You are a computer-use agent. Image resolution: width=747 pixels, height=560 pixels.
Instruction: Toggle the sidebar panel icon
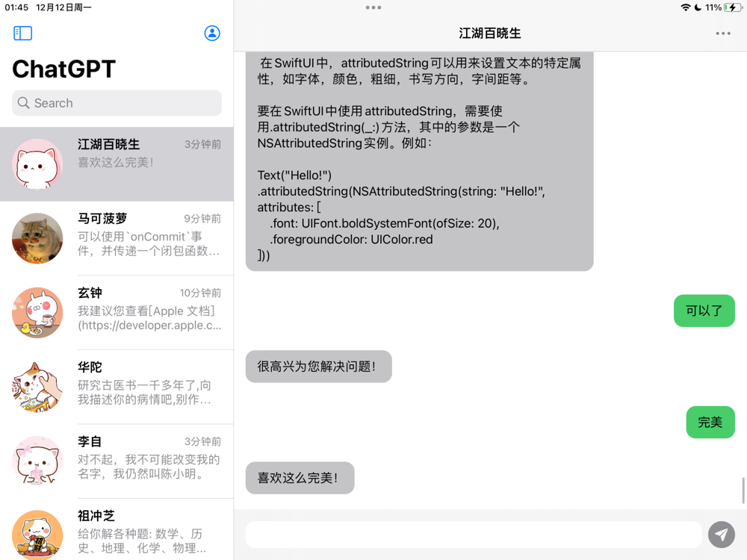click(x=22, y=34)
